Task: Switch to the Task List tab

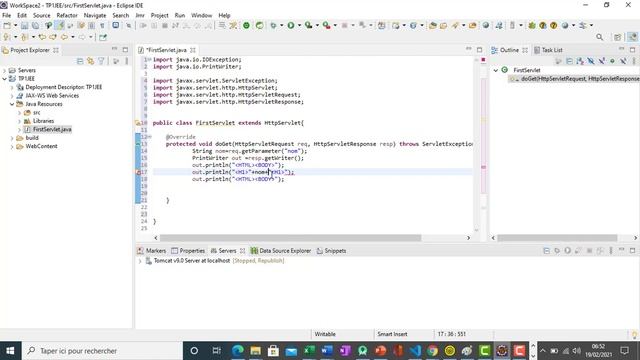Action: coord(548,50)
